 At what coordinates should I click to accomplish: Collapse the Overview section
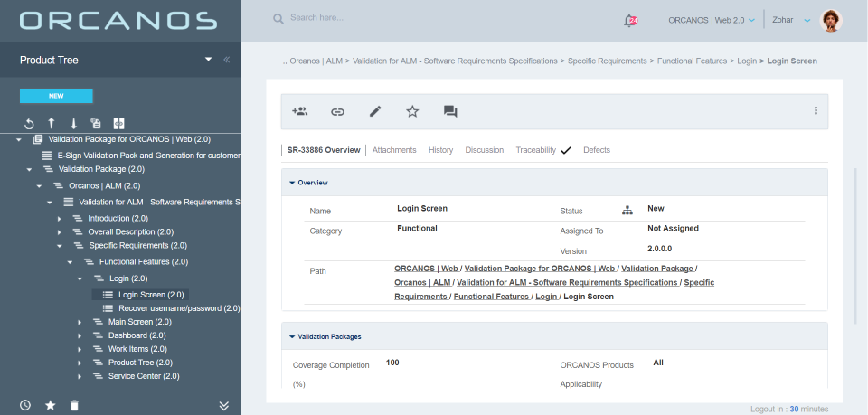pyautogui.click(x=292, y=183)
